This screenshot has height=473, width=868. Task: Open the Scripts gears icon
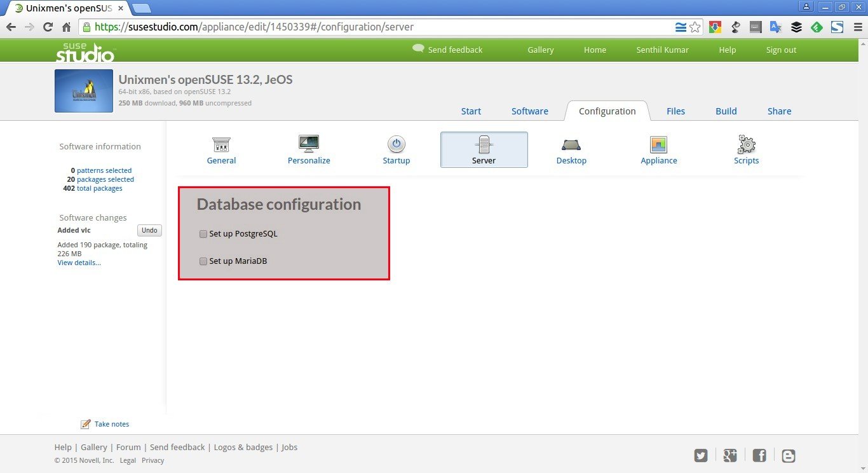pyautogui.click(x=746, y=144)
